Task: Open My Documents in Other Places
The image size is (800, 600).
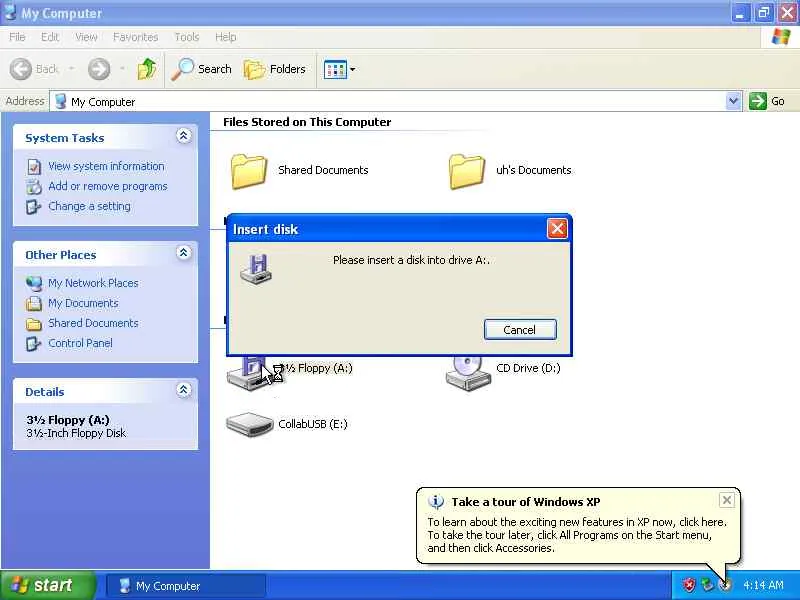Action: coord(83,303)
